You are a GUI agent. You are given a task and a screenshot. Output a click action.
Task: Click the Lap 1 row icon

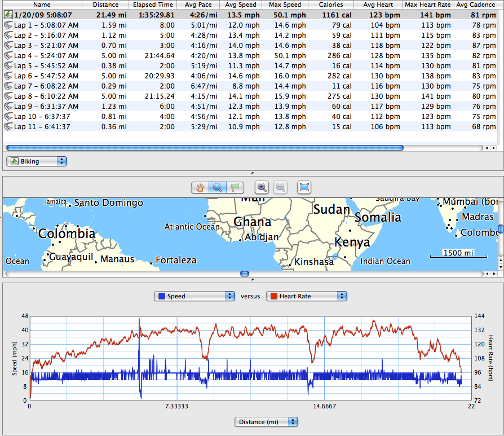8,25
